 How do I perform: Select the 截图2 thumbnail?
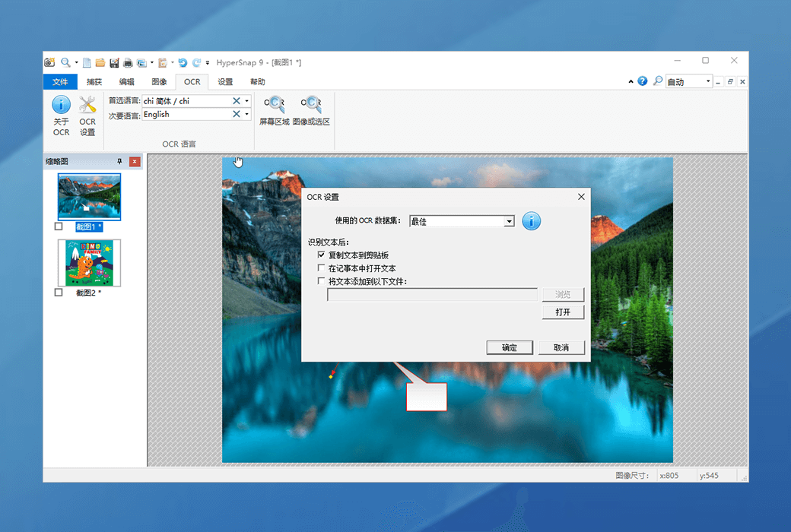click(89, 263)
